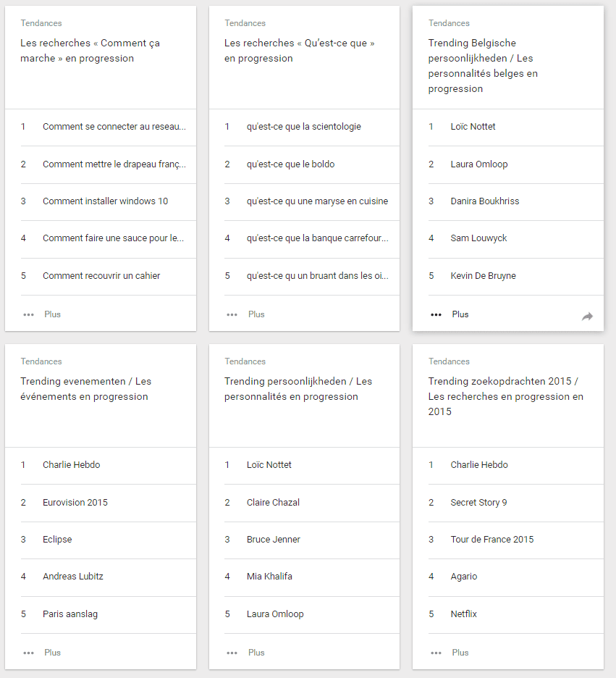Select the 'Tendances' label on the first card

point(41,23)
